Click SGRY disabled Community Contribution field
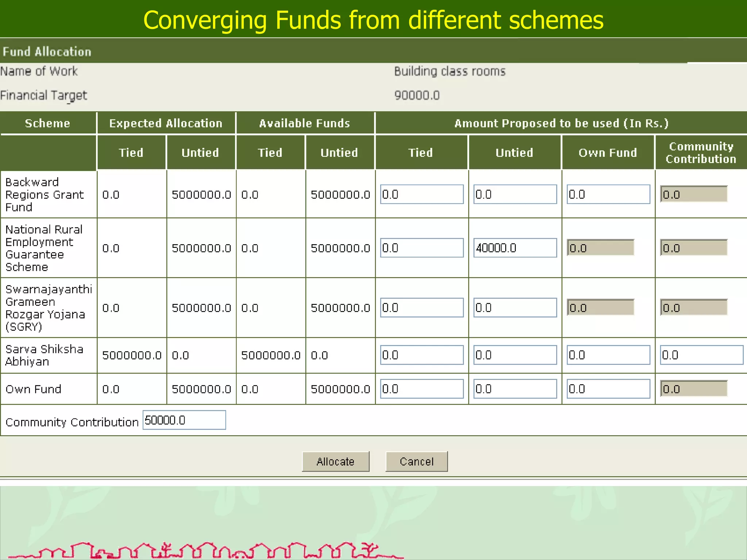 point(694,308)
